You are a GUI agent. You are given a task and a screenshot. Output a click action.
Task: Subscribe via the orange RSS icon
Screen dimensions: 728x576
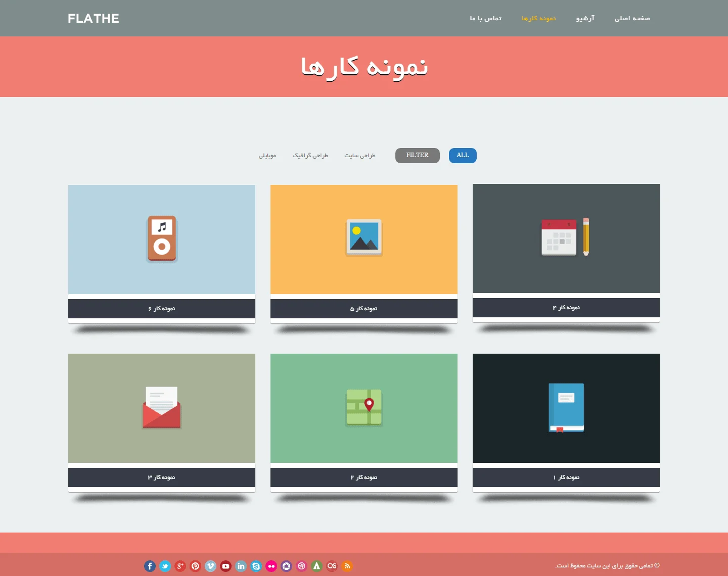tap(347, 566)
